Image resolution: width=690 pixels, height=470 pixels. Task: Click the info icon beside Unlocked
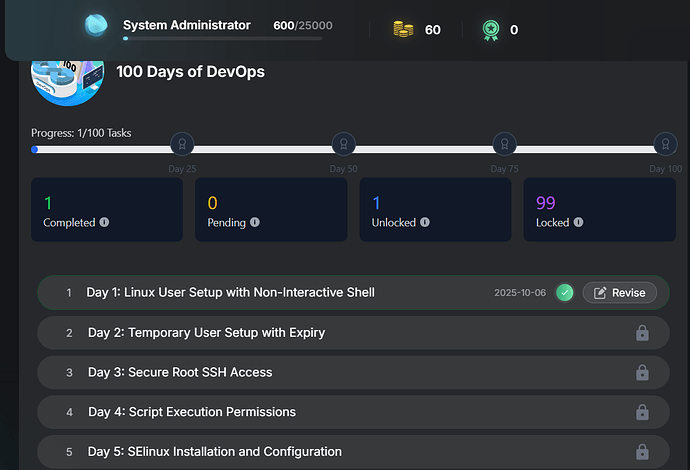425,223
